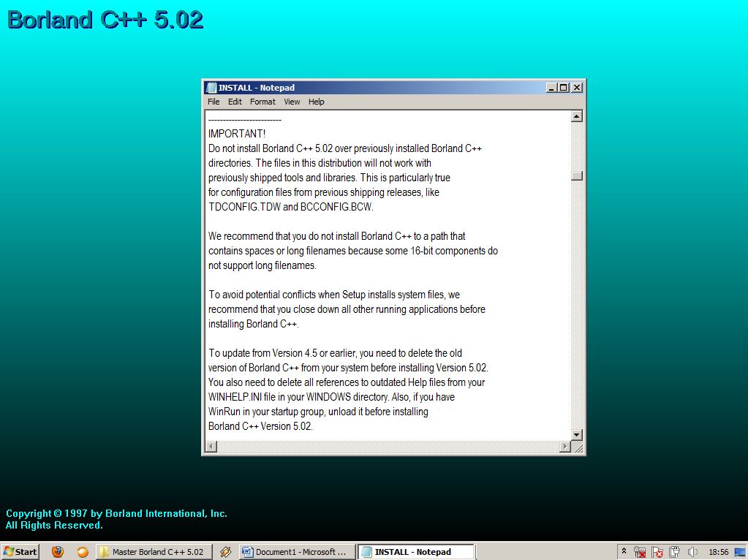Click the dashed line at top of text
The width and height of the screenshot is (748, 560).
(245, 120)
